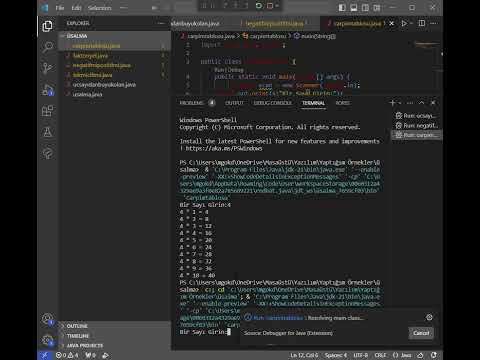This screenshot has width=480, height=360.
Task: Click the ports forwarded status item
Action: point(90,355)
